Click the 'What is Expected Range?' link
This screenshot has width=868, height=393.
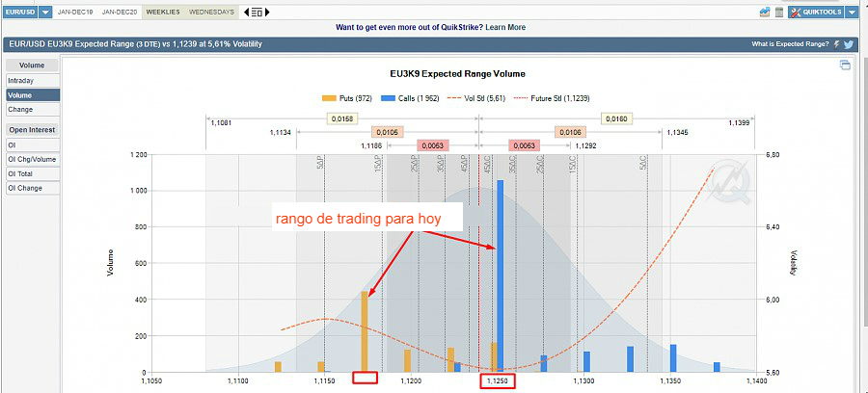click(790, 45)
